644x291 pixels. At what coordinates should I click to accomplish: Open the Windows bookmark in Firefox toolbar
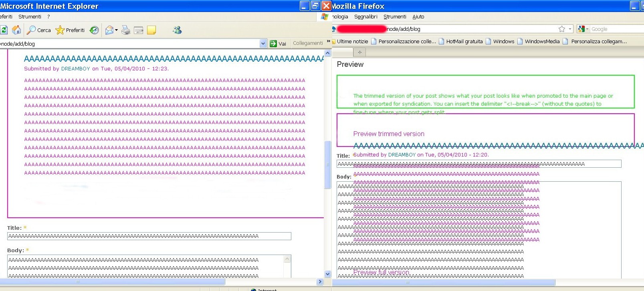tap(500, 41)
